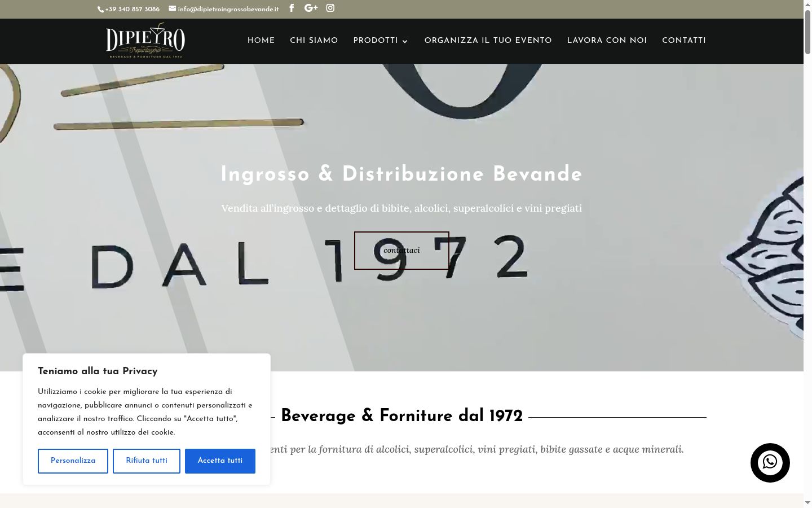Click the scrollbar down arrow
Image resolution: width=812 pixels, height=508 pixels.
pos(807,502)
